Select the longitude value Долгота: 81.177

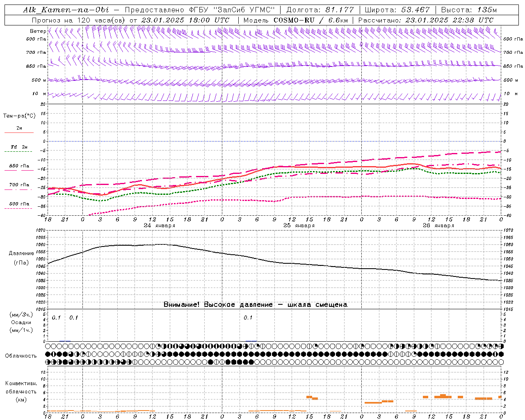pyautogui.click(x=321, y=10)
